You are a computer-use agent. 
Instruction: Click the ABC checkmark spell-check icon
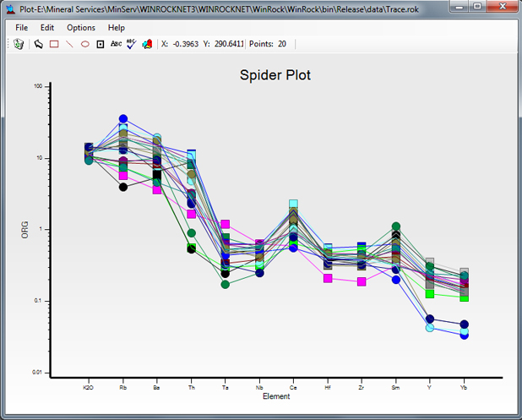[132, 44]
